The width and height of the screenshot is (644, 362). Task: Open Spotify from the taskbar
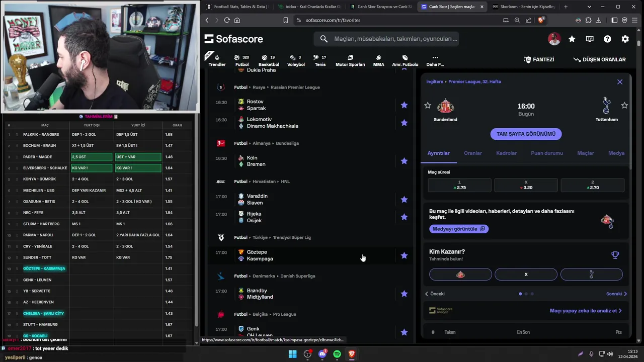point(337,354)
